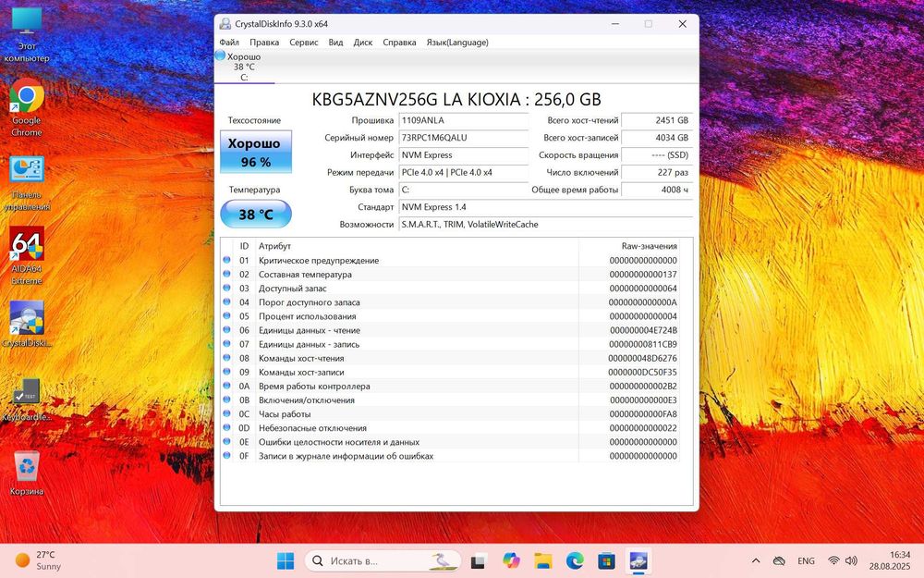Select the C: disk tab with Хорошо status
This screenshot has width=924, height=578.
244,67
